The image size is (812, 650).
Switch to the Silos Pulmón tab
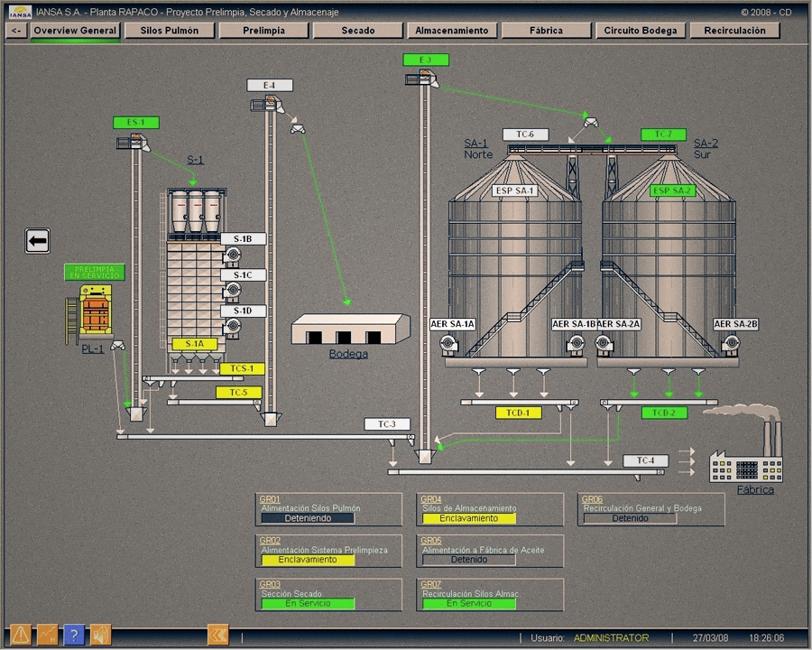point(170,31)
